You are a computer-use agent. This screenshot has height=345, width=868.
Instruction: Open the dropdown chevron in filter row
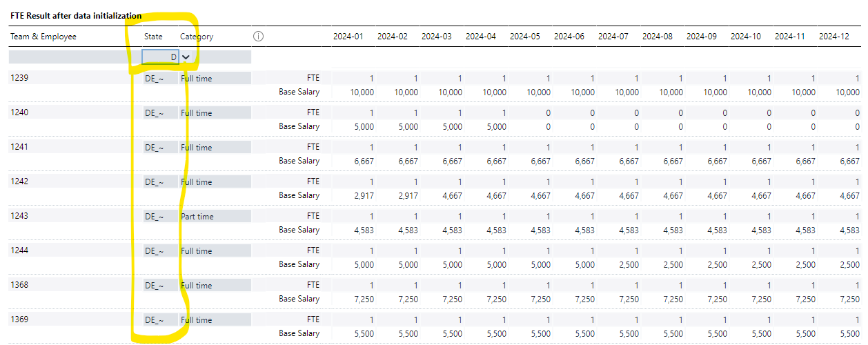click(x=186, y=57)
